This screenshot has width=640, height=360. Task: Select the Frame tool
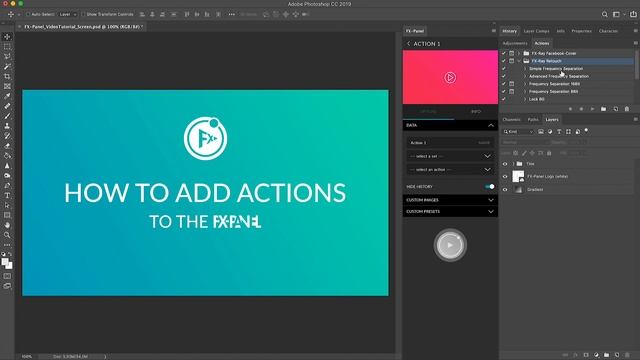[x=7, y=86]
